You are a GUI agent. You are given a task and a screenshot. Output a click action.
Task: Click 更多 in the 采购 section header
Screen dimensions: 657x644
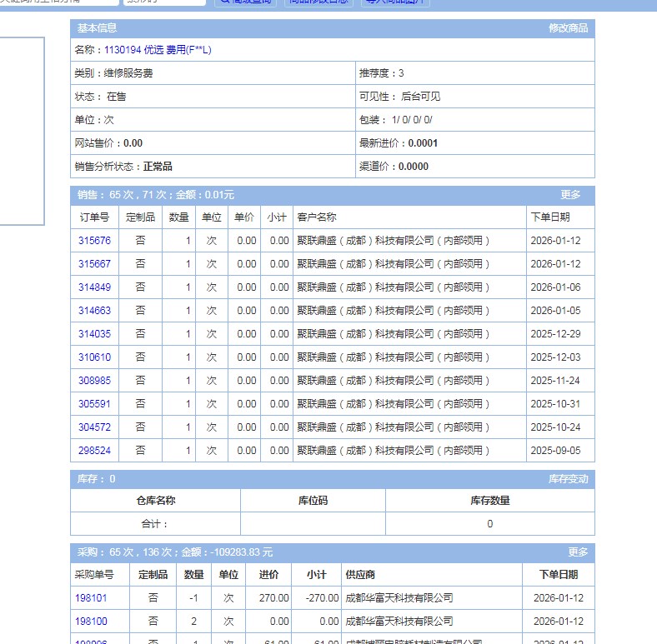point(578,552)
